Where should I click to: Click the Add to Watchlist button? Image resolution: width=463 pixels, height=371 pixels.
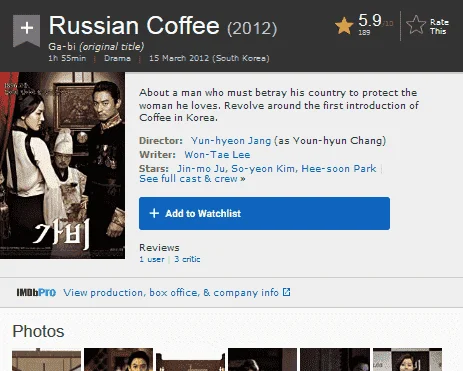click(x=264, y=213)
